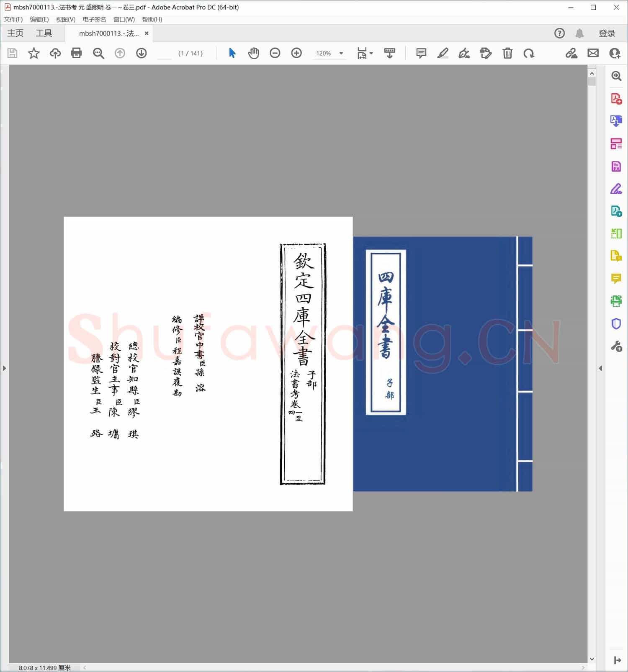The image size is (628, 672).
Task: Add a sticky note comment
Action: coord(421,53)
